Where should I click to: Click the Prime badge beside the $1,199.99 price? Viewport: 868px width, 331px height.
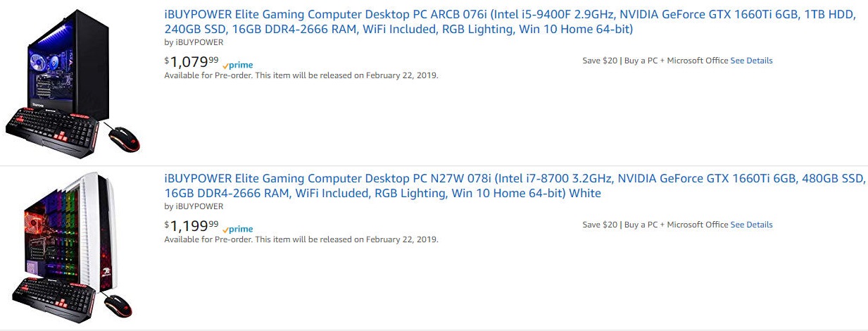pyautogui.click(x=238, y=229)
